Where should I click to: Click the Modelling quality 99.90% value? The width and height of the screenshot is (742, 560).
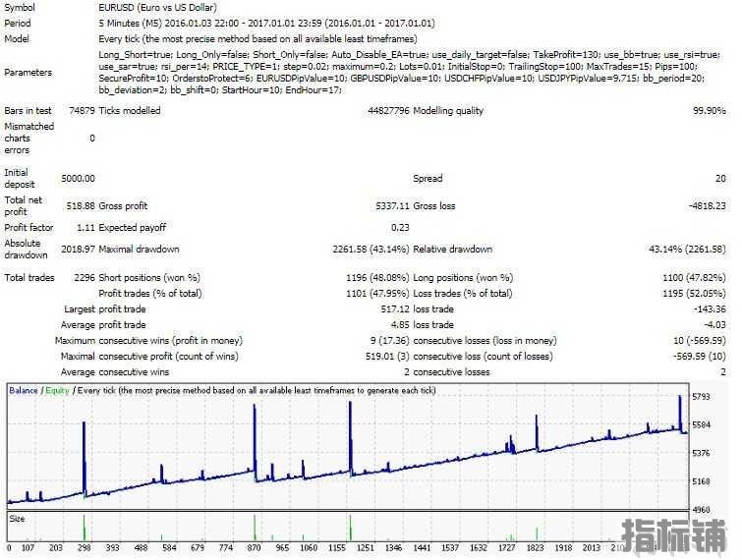click(709, 111)
